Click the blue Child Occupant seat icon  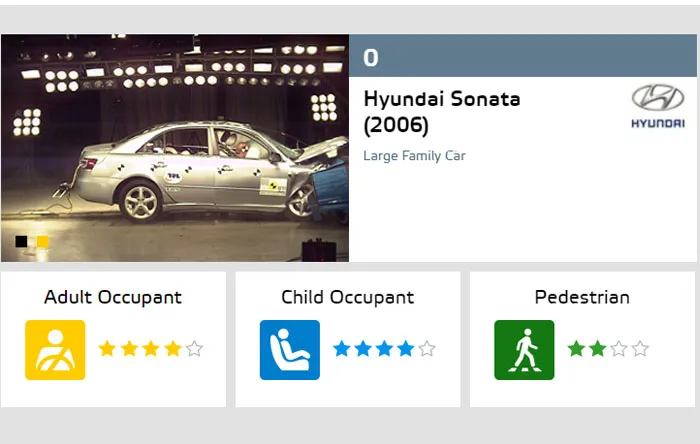(290, 349)
